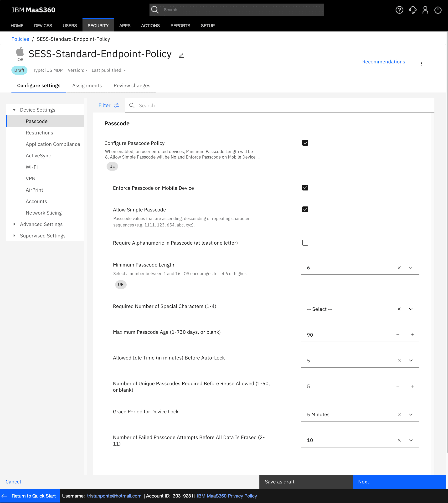Viewport: 448px width, 503px height.
Task: Open DEVICES menu
Action: pyautogui.click(x=43, y=26)
